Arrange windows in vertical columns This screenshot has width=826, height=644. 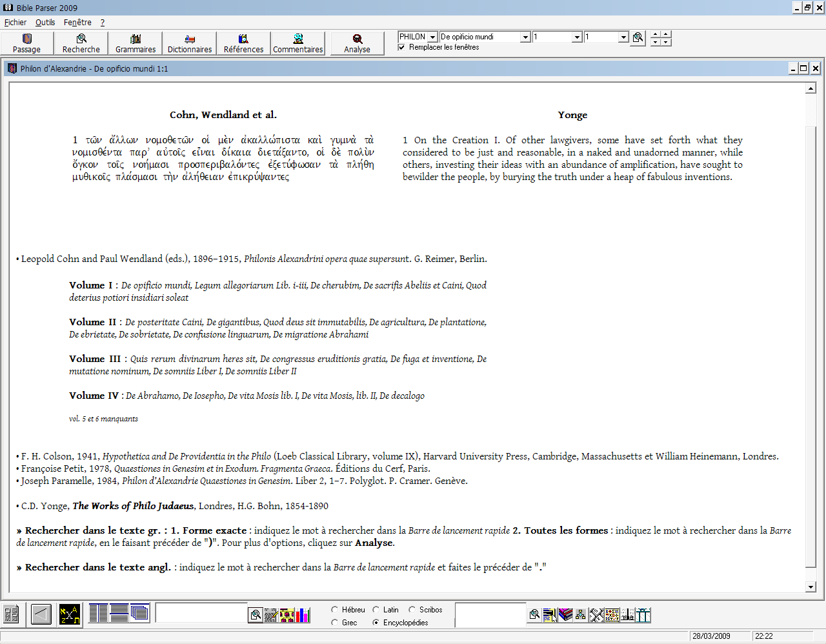[x=98, y=612]
